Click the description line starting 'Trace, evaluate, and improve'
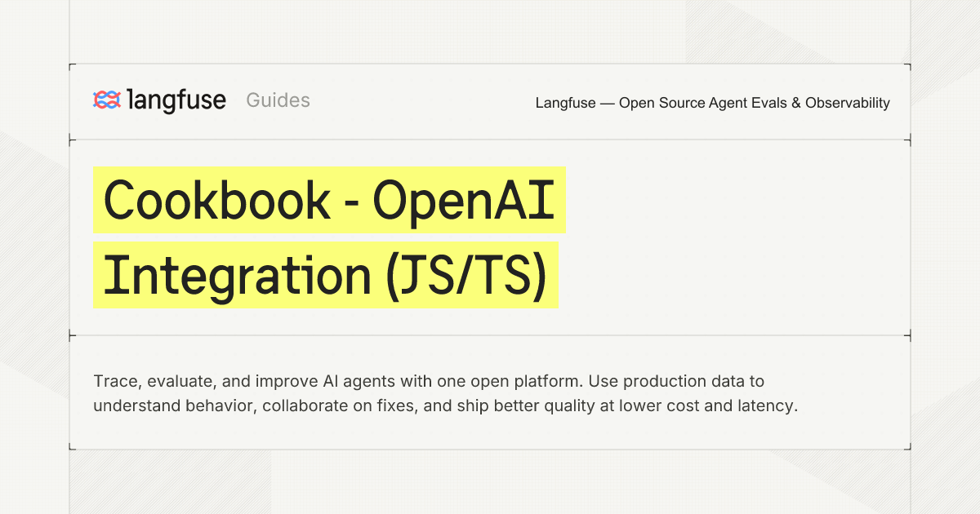The height and width of the screenshot is (514, 980). coord(429,381)
